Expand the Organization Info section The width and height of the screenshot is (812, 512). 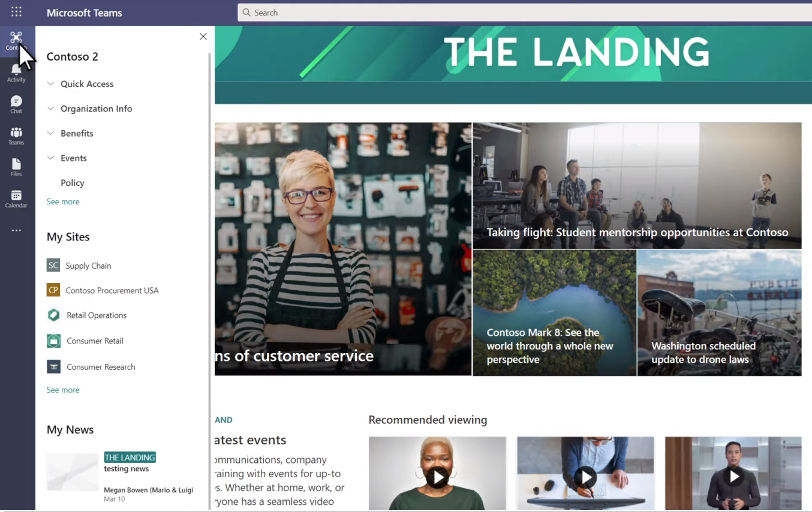tap(50, 109)
